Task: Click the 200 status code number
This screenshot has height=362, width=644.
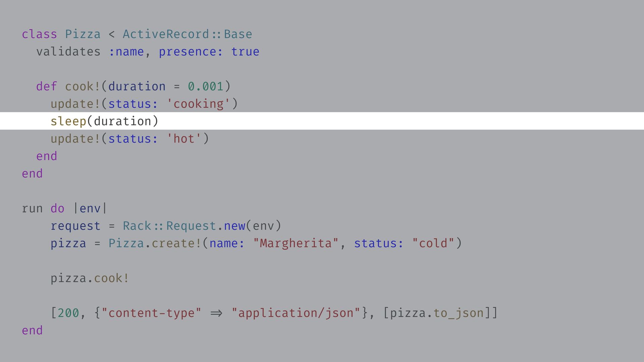Action: (x=68, y=313)
